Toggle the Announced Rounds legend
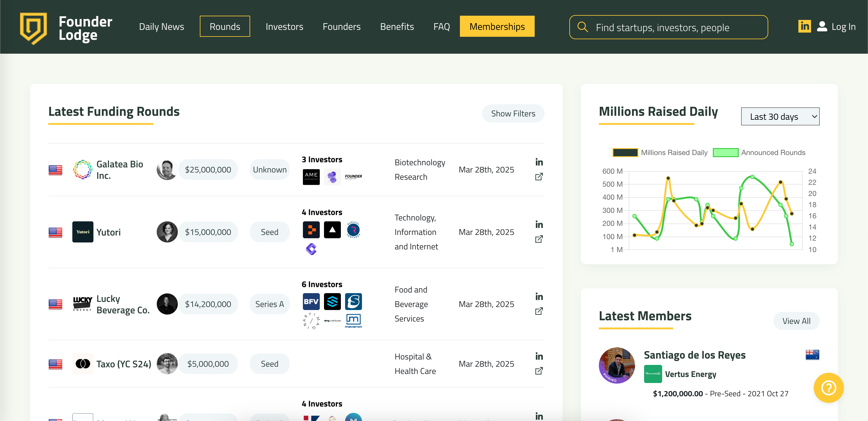 (759, 153)
